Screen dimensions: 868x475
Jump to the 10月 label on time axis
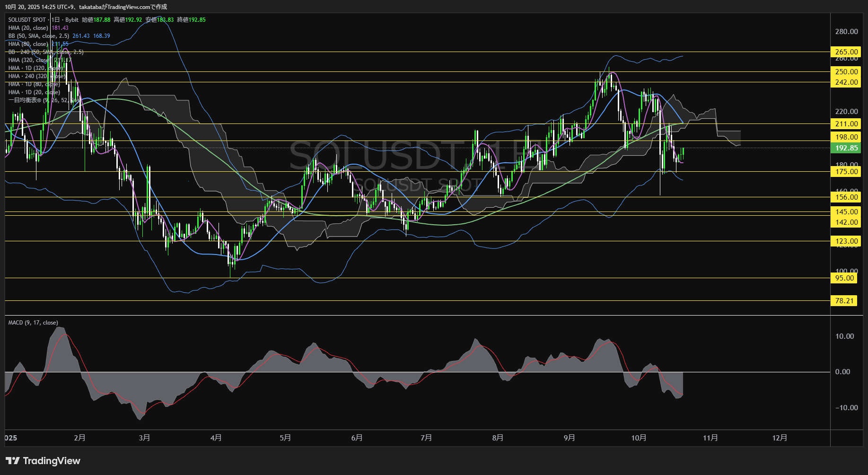point(639,438)
